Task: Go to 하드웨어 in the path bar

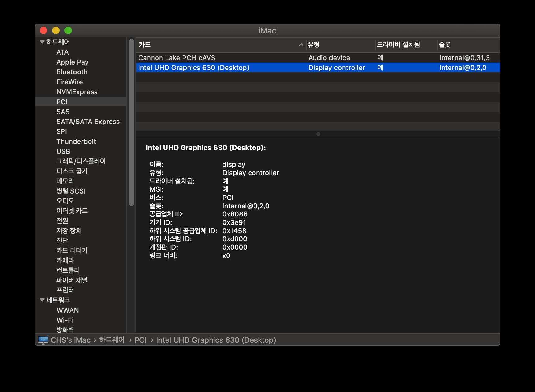Action: tap(112, 340)
